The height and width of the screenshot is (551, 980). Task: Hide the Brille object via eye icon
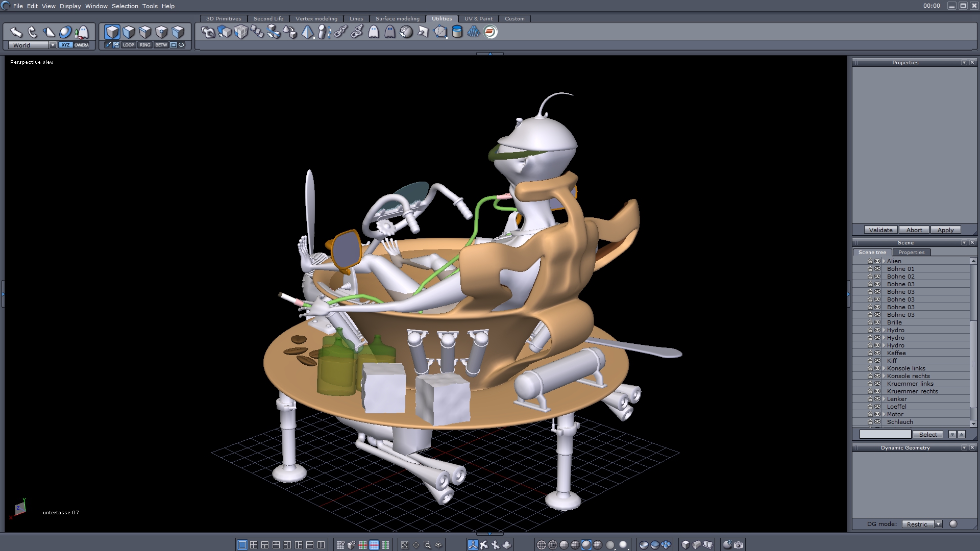[877, 322]
